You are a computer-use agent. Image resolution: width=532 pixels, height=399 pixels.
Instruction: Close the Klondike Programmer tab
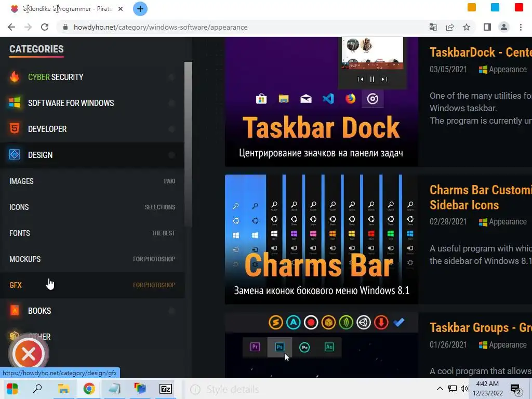point(121,9)
